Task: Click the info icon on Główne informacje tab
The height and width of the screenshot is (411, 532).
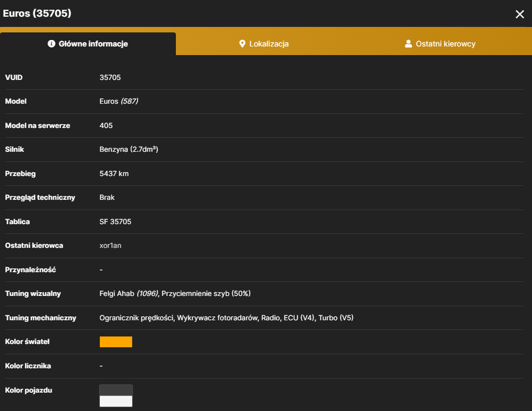Action: click(52, 44)
